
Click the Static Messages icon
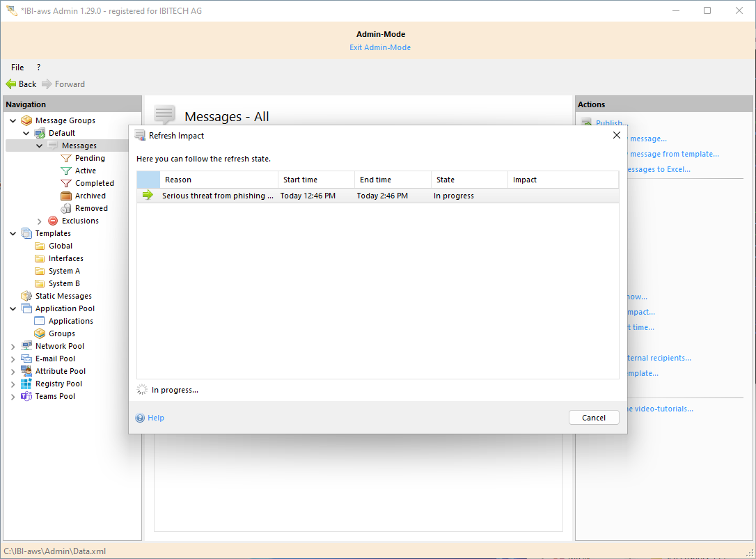click(26, 296)
